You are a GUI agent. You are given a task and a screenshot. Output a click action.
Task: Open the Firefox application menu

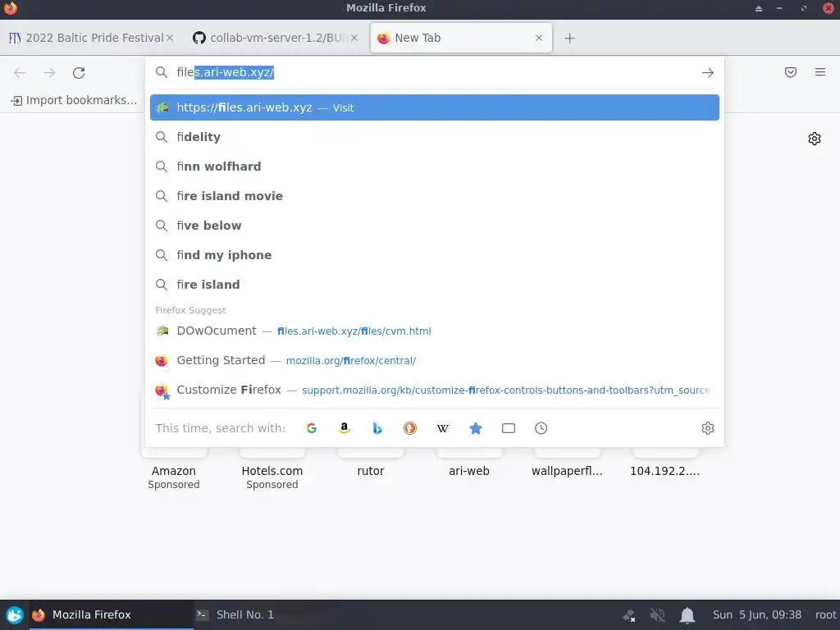[820, 72]
